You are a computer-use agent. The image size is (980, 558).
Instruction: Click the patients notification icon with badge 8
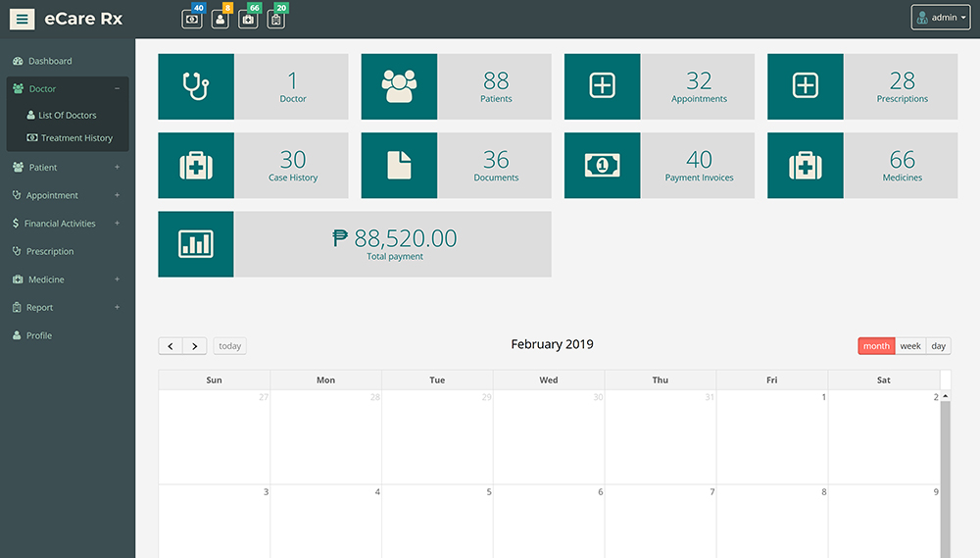(220, 19)
